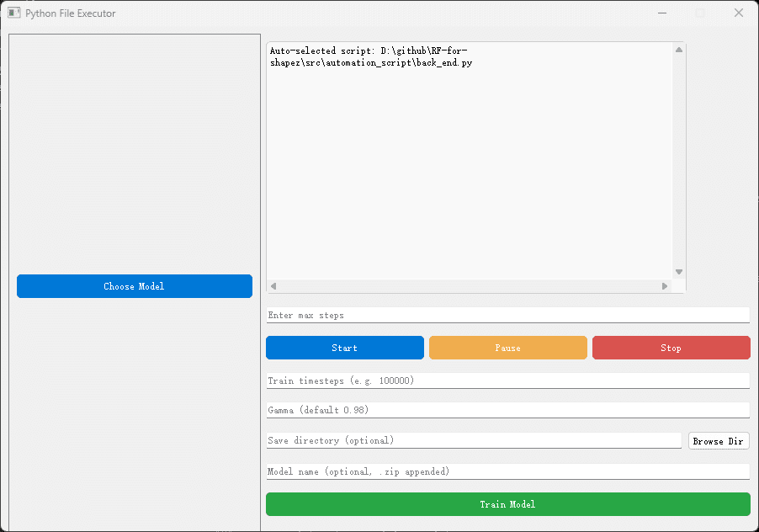Open Browse Dir to pick save directory

(x=718, y=439)
